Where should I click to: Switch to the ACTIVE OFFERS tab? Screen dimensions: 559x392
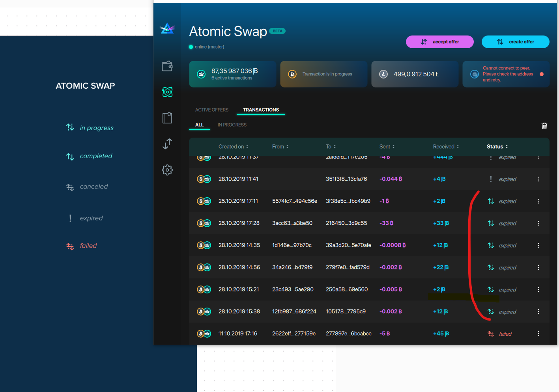coord(211,110)
